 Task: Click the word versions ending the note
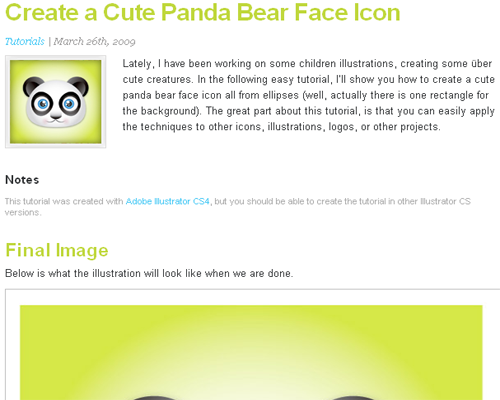coord(23,212)
